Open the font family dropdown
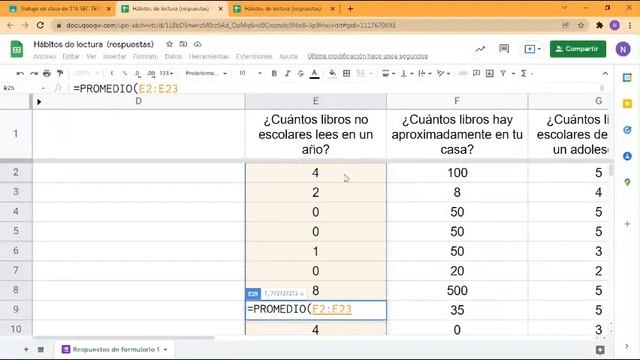This screenshot has width=640, height=360. (206, 73)
